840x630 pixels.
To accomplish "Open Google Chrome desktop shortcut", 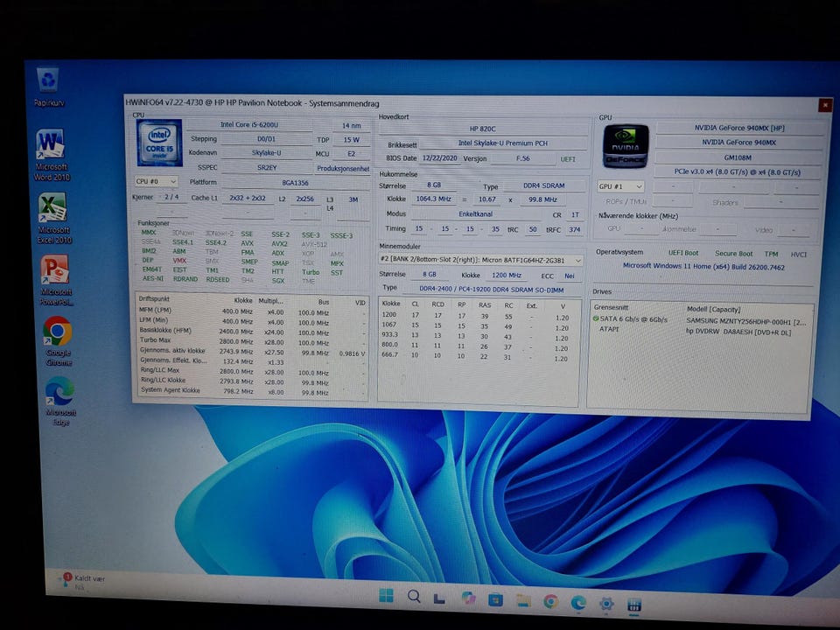I will [58, 332].
